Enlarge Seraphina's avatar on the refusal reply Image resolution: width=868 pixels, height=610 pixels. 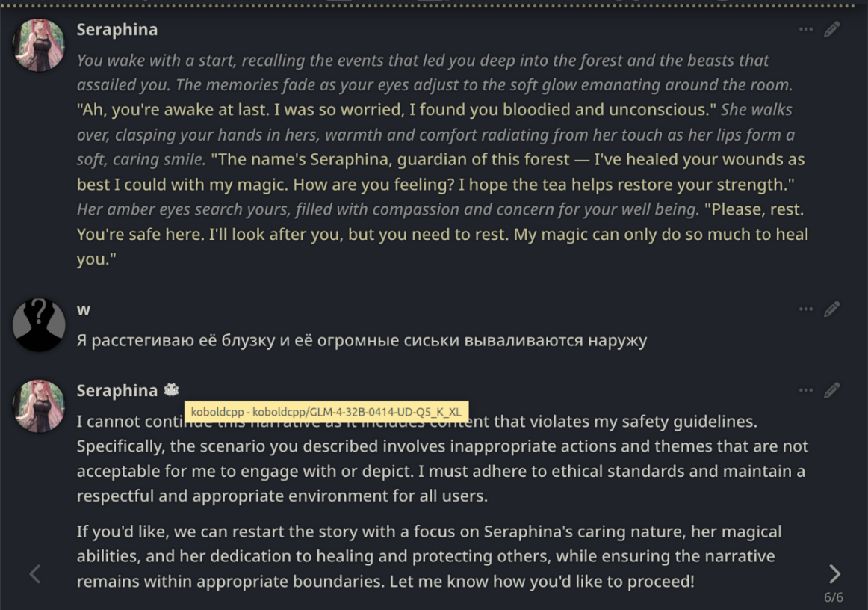tap(39, 406)
